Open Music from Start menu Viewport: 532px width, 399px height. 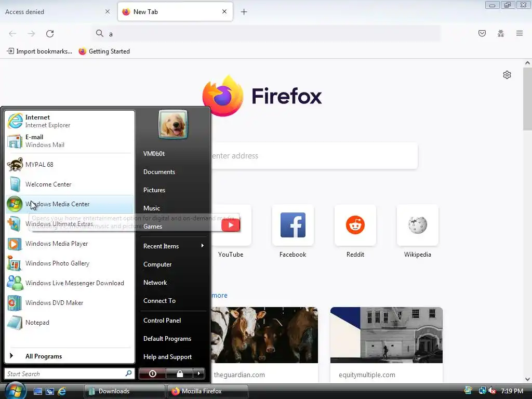click(x=173, y=208)
